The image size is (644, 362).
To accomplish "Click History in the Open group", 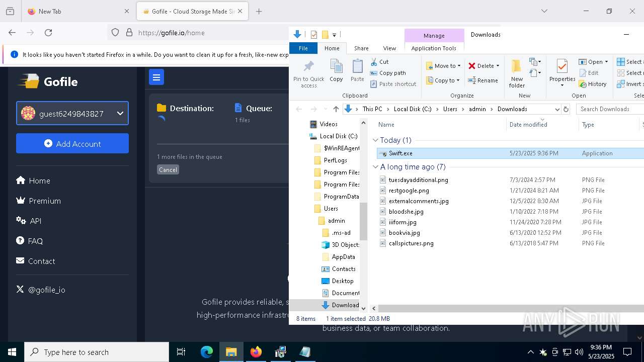I will 593,84.
